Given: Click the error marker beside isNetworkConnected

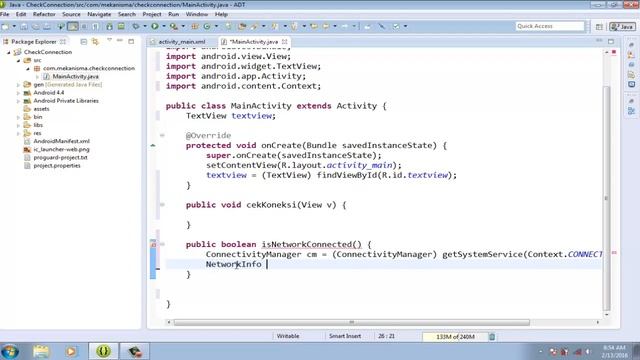Looking at the screenshot, I should [153, 244].
